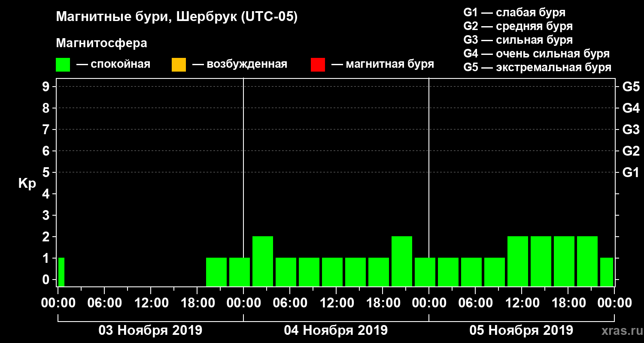Click the final '00:00' time label at right end

pyautogui.click(x=615, y=303)
